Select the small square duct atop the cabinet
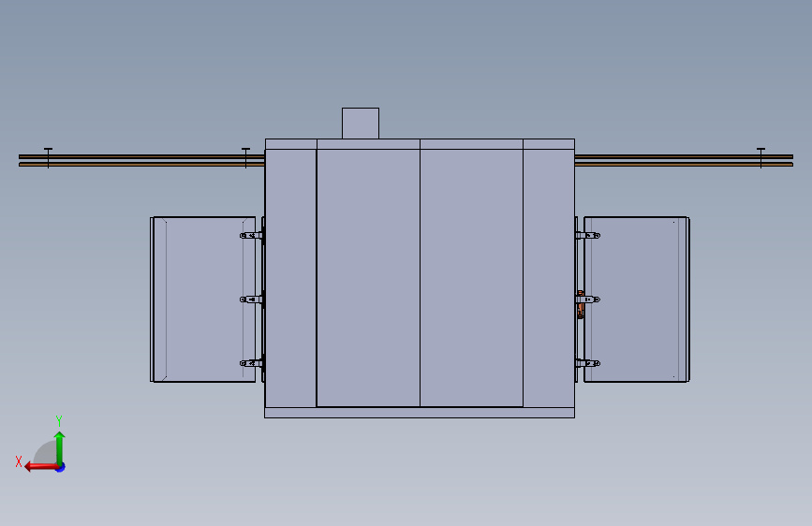This screenshot has height=526, width=812. click(361, 124)
